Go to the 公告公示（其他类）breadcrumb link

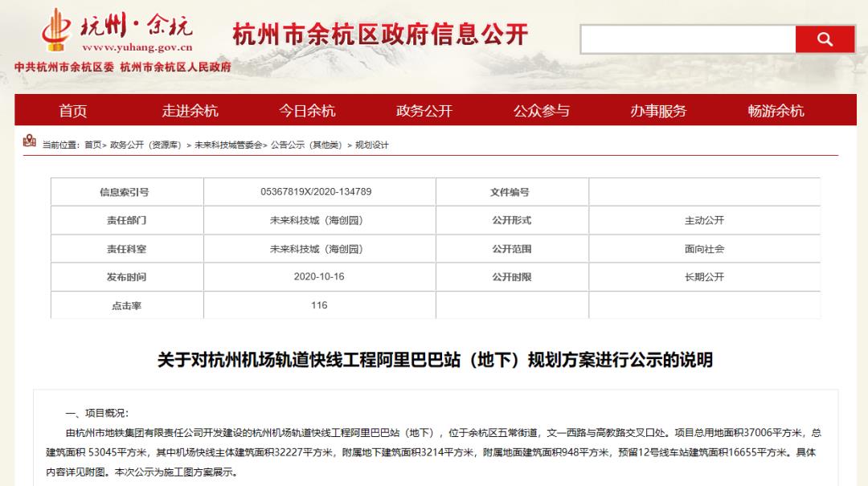point(306,145)
